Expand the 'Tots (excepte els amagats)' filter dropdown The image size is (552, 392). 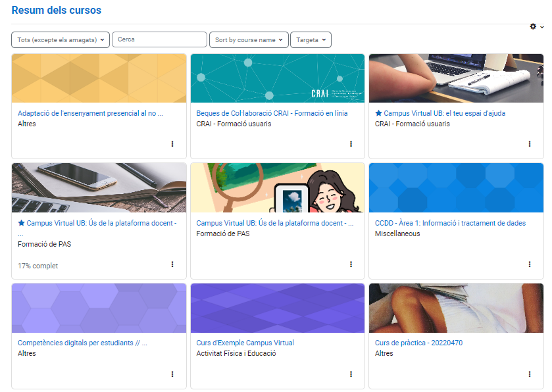(x=61, y=40)
